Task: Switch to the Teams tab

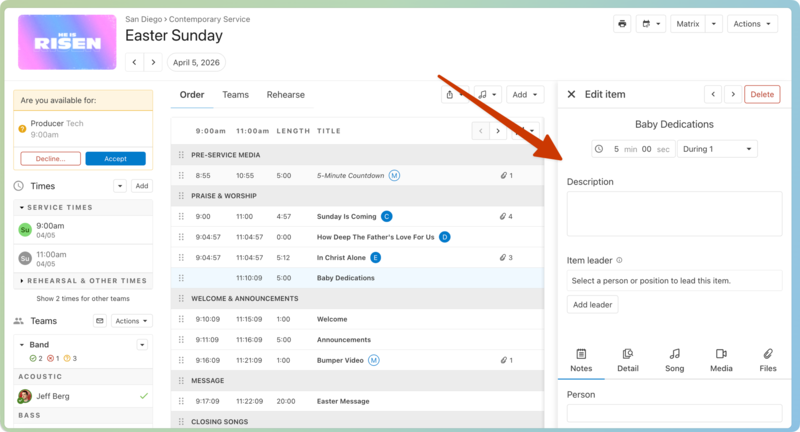Action: [235, 95]
